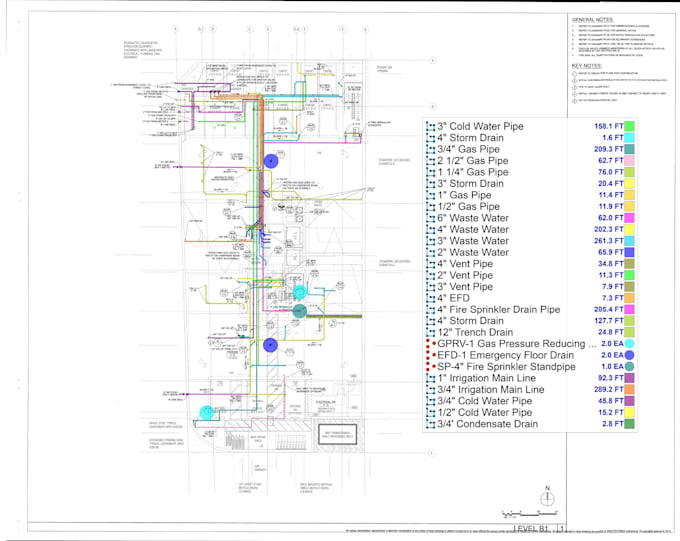Click the 289.2 FT quantity value

pyautogui.click(x=608, y=390)
